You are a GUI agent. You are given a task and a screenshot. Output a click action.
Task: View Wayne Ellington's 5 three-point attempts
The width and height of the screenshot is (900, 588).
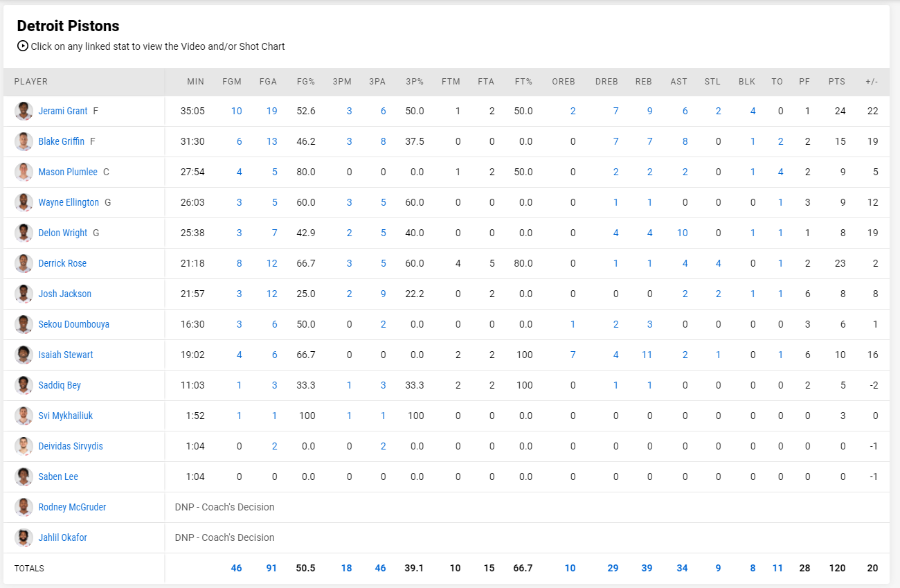click(383, 202)
